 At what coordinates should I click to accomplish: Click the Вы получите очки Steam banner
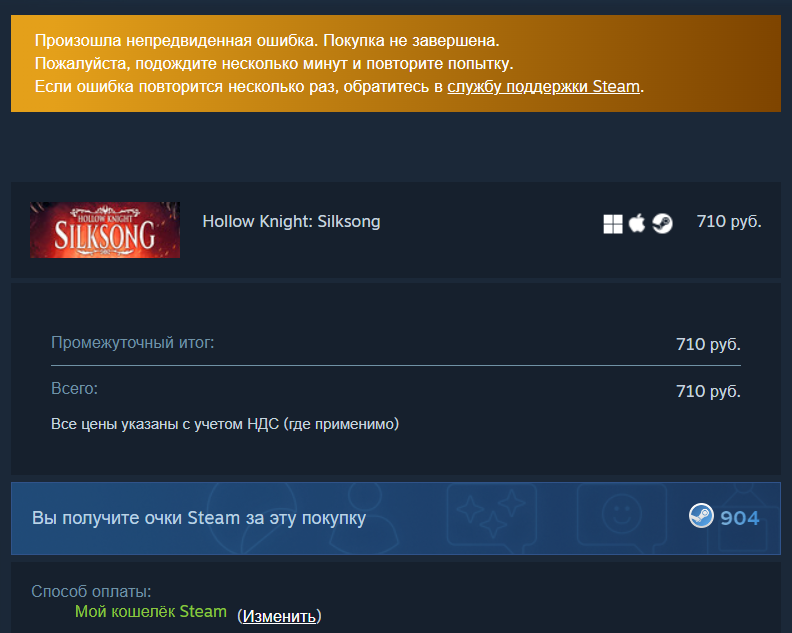pos(396,518)
